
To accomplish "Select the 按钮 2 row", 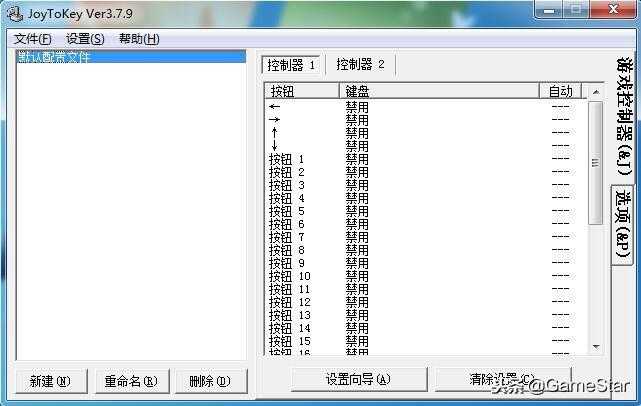I will click(426, 172).
